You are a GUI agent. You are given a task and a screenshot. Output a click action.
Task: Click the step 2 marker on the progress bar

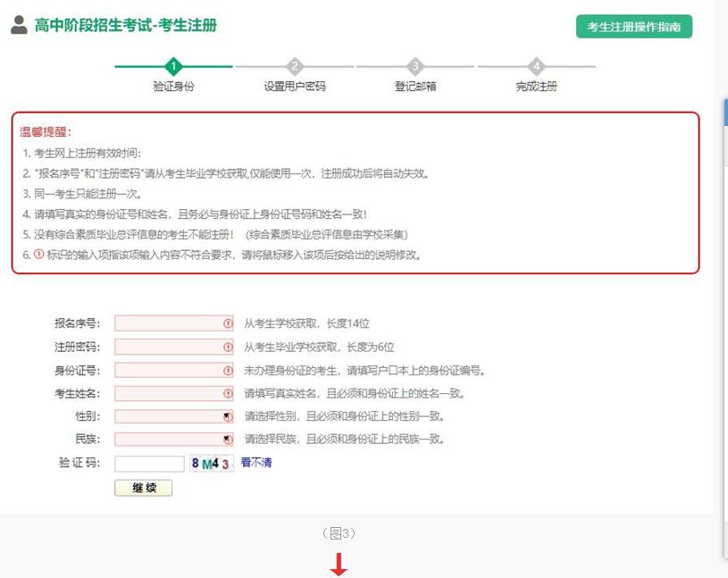point(295,65)
